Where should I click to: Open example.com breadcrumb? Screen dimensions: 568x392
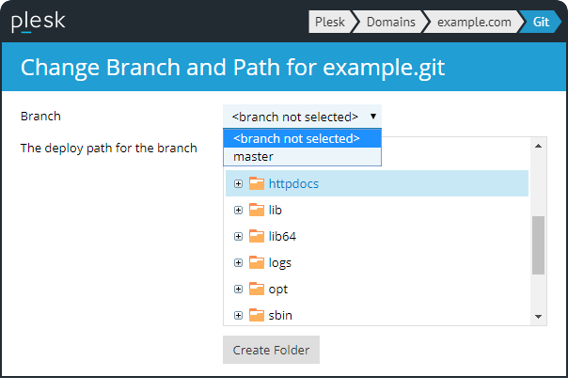point(473,21)
